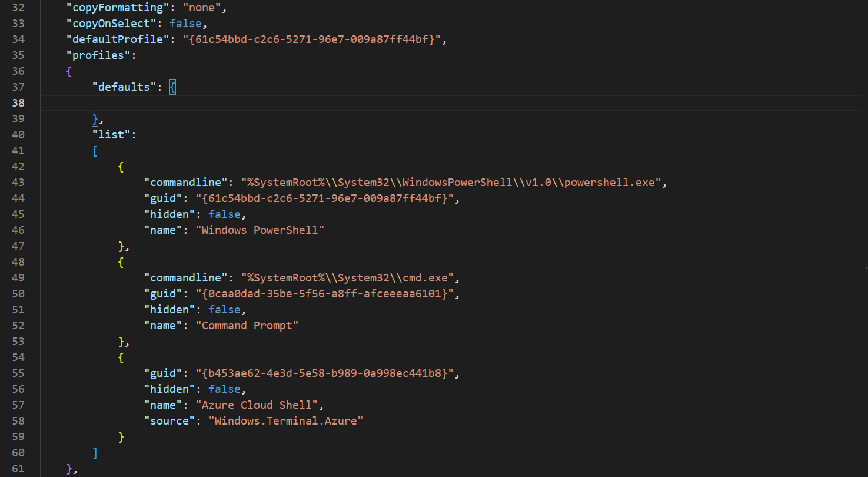Click the "Command Prompt" name value

[247, 326]
